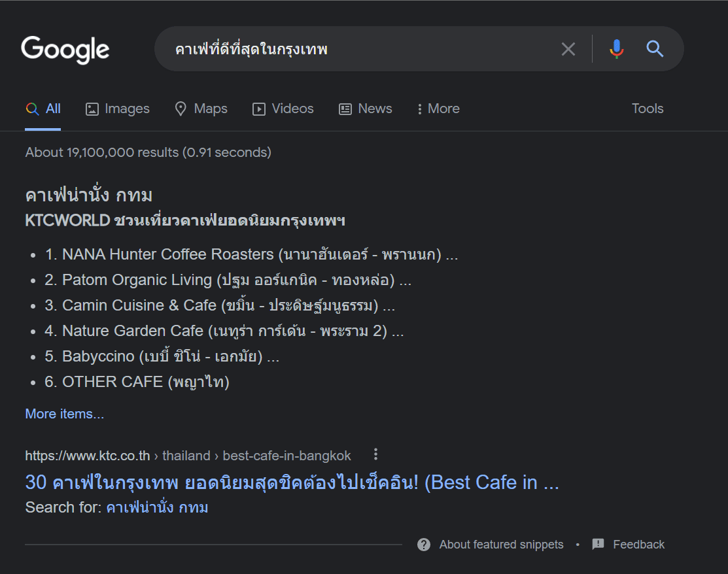728x574 pixels.
Task: Click the question mark help icon
Action: (424, 545)
